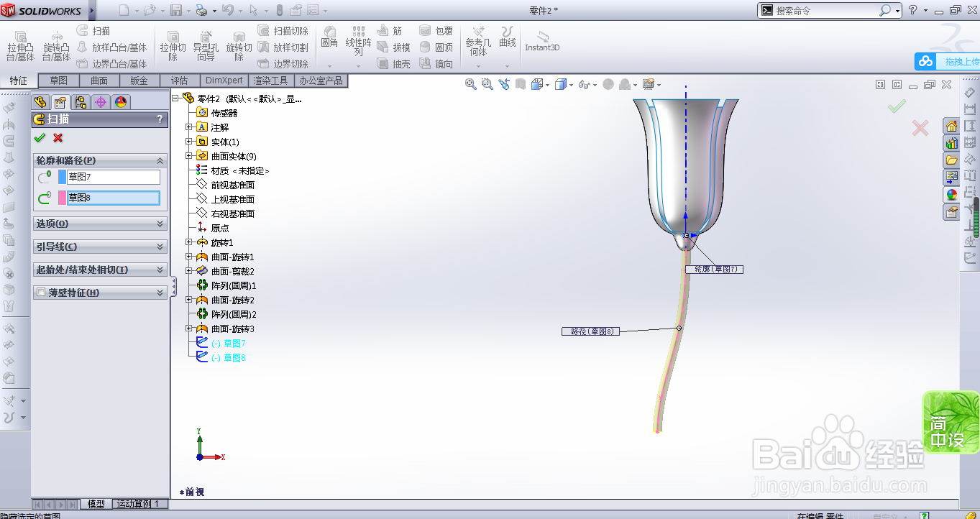Open the 异型孔向导 hole wizard
The width and height of the screenshot is (980, 519).
[x=205, y=46]
